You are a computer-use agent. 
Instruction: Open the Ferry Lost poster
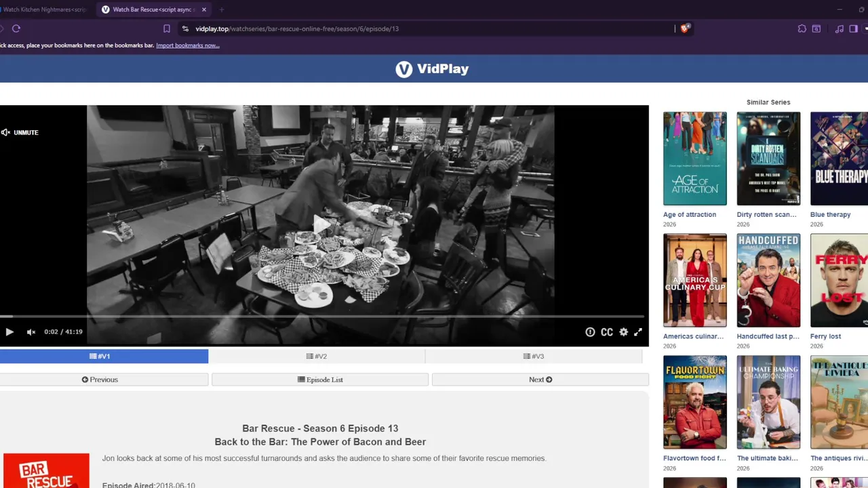click(x=839, y=281)
